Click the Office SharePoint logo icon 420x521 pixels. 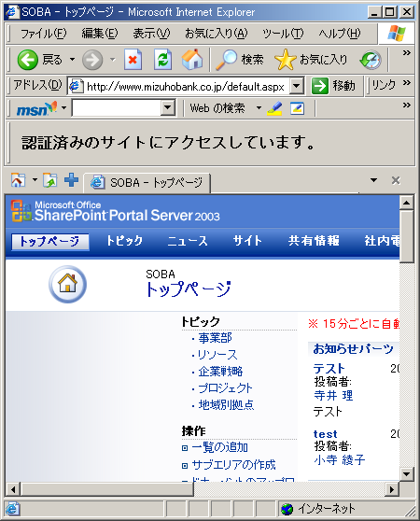(x=21, y=211)
